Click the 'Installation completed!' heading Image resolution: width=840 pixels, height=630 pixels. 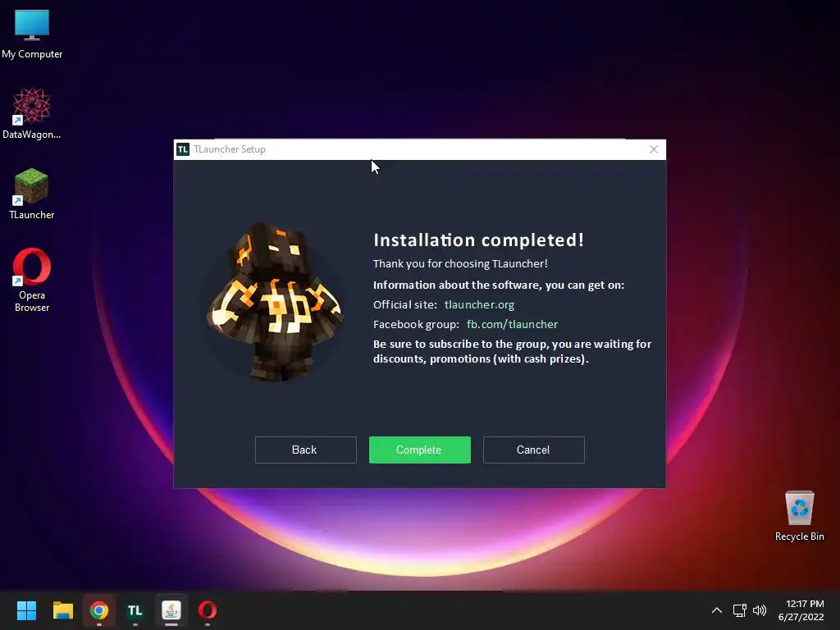point(478,240)
